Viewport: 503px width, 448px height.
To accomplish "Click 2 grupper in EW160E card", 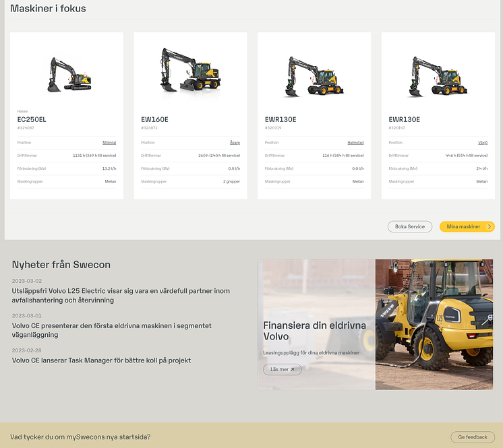I will (x=232, y=181).
